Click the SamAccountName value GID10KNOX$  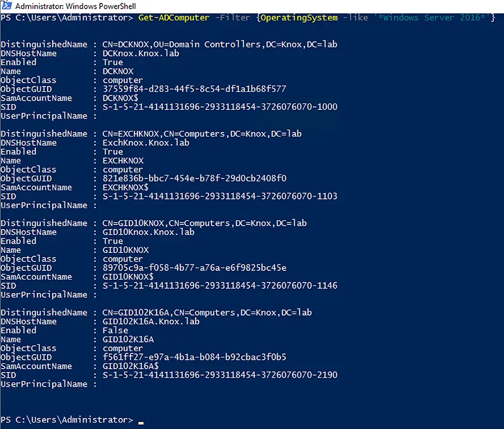[x=128, y=277]
